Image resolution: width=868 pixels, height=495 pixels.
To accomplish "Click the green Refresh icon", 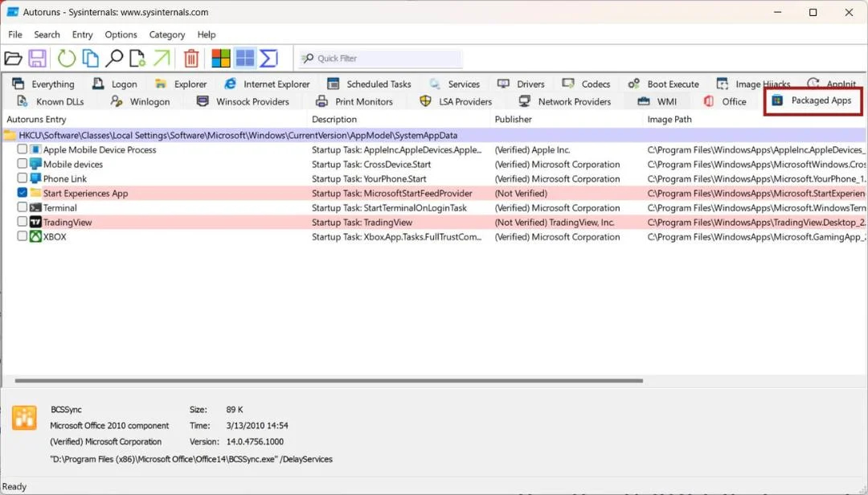I will point(67,58).
